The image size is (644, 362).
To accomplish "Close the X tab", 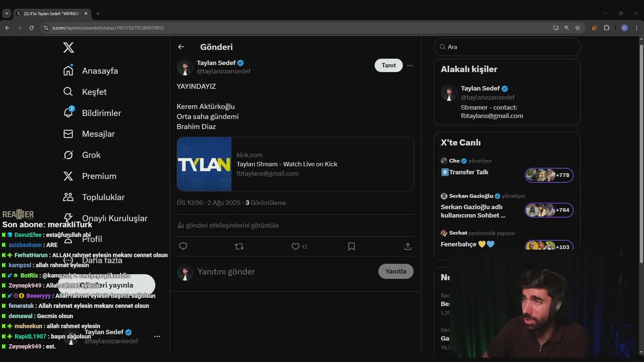I will coord(85,14).
